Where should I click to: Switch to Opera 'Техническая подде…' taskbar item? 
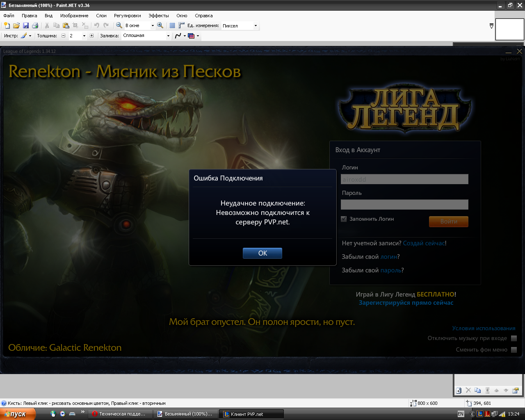[121, 414]
